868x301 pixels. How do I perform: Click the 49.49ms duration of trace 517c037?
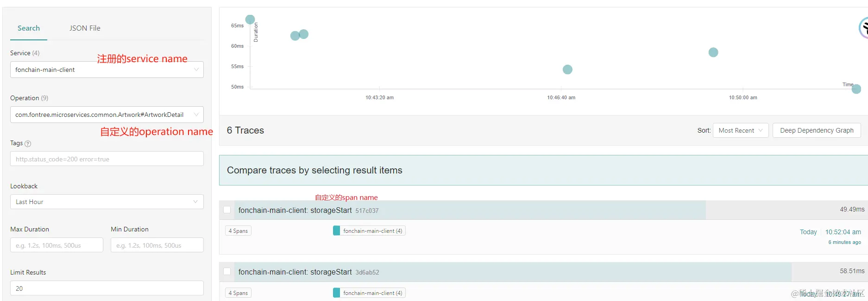coord(852,210)
